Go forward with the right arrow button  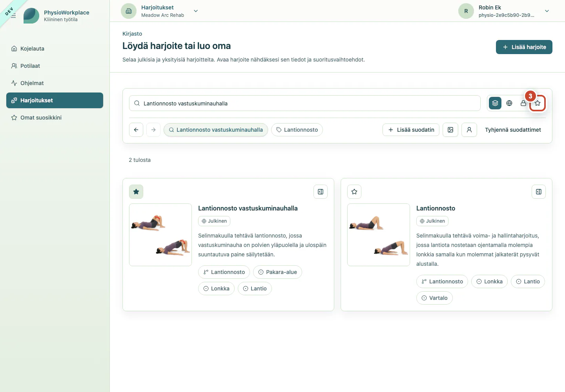tap(153, 130)
